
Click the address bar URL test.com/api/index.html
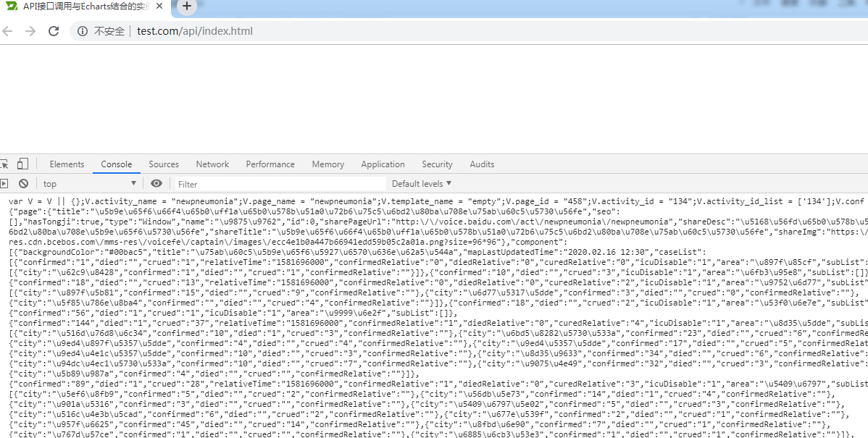click(x=195, y=31)
